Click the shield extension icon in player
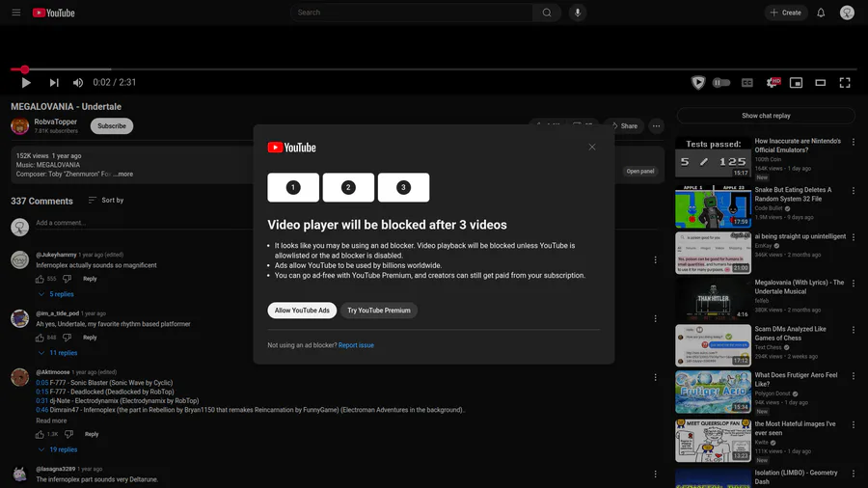 pos(698,82)
